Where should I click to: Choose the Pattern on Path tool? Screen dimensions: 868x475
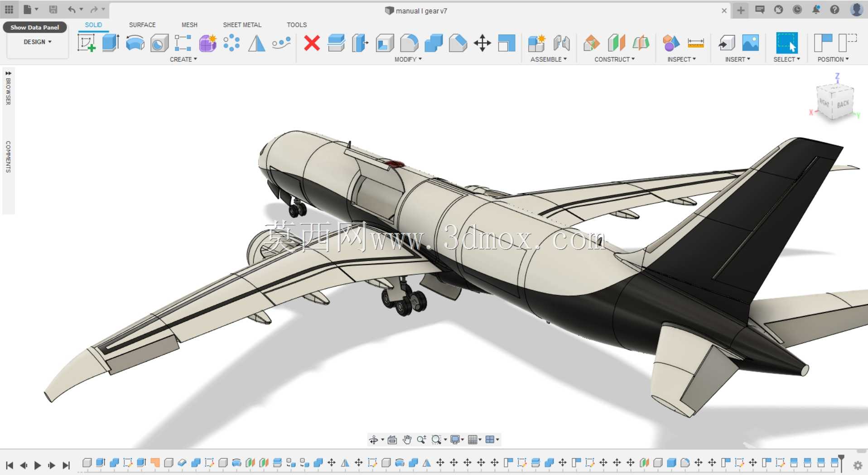pos(281,43)
